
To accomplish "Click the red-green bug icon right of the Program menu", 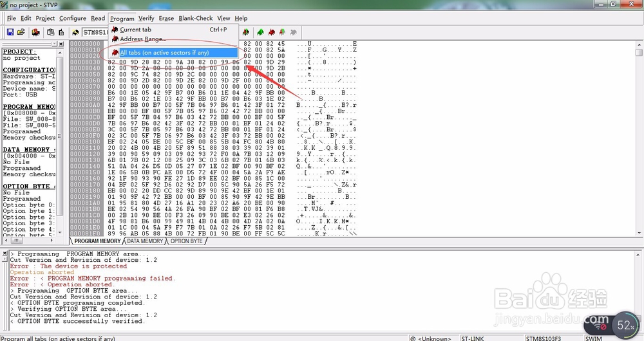I will click(245, 32).
